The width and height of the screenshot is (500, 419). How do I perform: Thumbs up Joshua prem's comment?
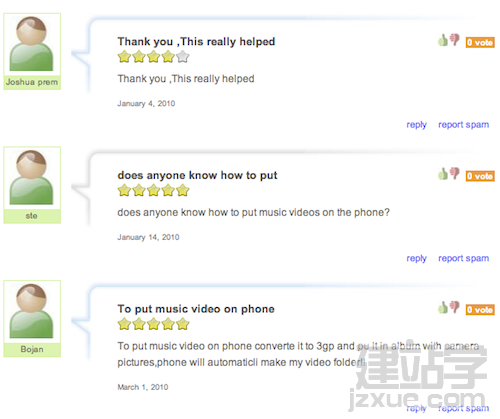[x=443, y=40]
